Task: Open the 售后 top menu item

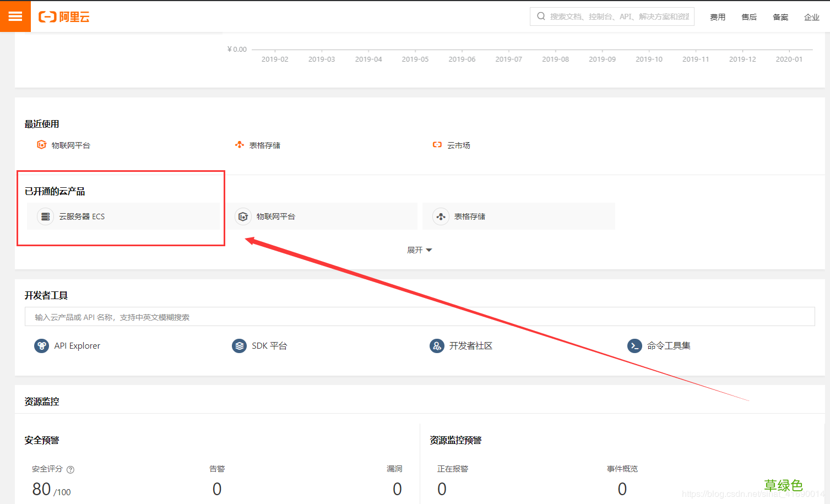Action: (x=748, y=17)
